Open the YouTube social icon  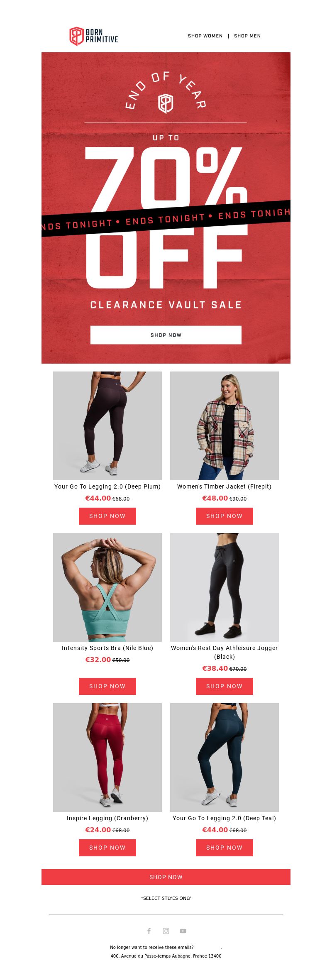(x=183, y=931)
